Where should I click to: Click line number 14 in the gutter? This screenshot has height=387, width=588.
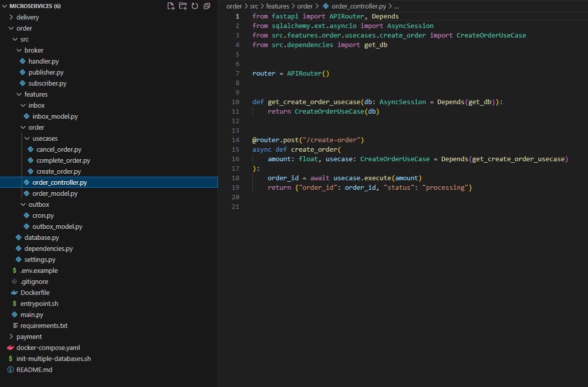pos(235,140)
